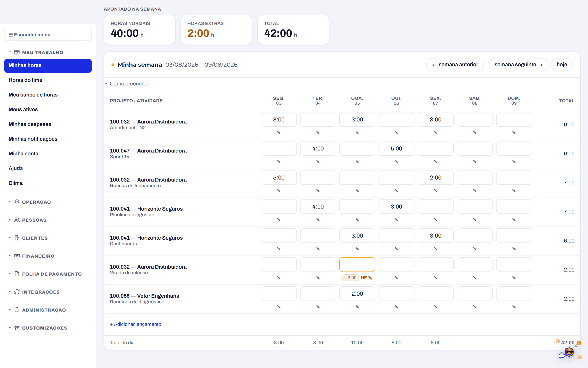Open Clima menu entry
Screen dimensions: 588x368
(x=48, y=183)
